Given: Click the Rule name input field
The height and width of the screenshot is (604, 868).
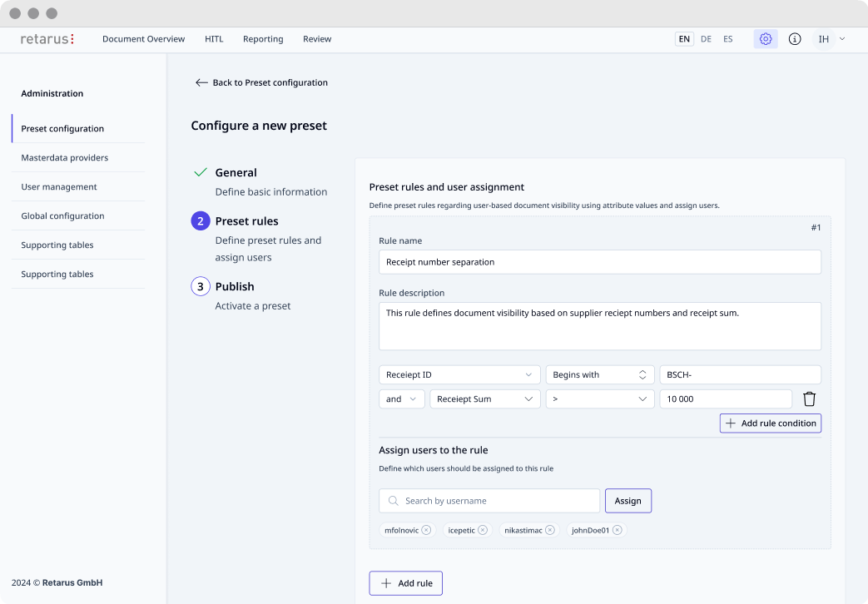Looking at the screenshot, I should [600, 262].
